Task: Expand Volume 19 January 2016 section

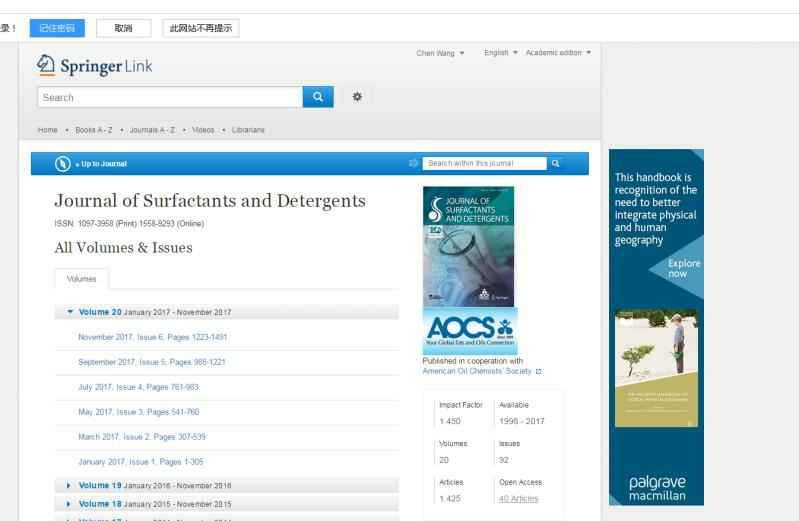Action: [x=226, y=485]
